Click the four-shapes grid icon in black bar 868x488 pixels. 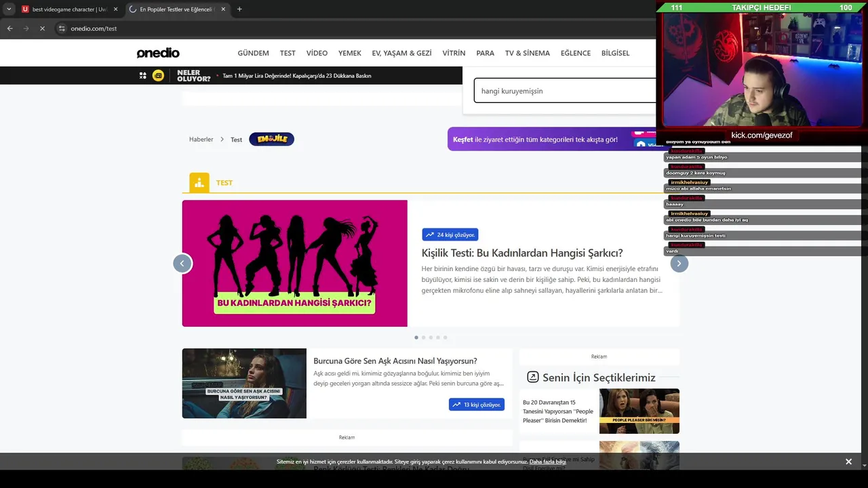[142, 76]
